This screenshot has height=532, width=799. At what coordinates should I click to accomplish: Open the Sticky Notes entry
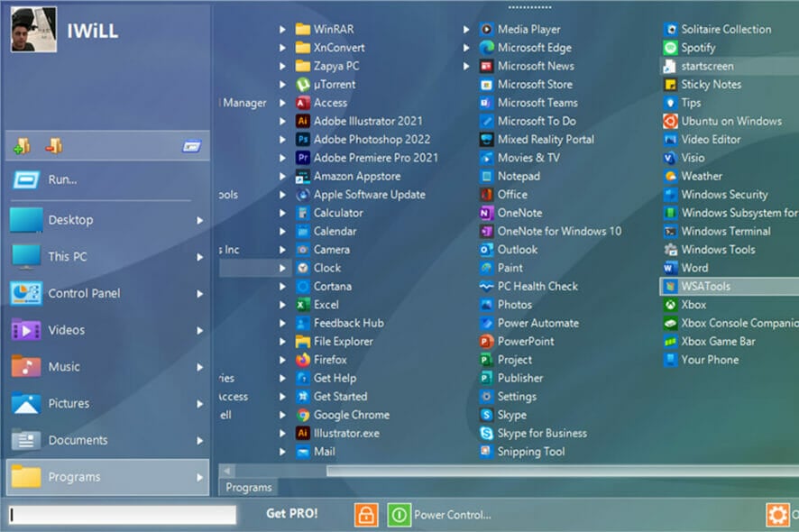(x=703, y=84)
